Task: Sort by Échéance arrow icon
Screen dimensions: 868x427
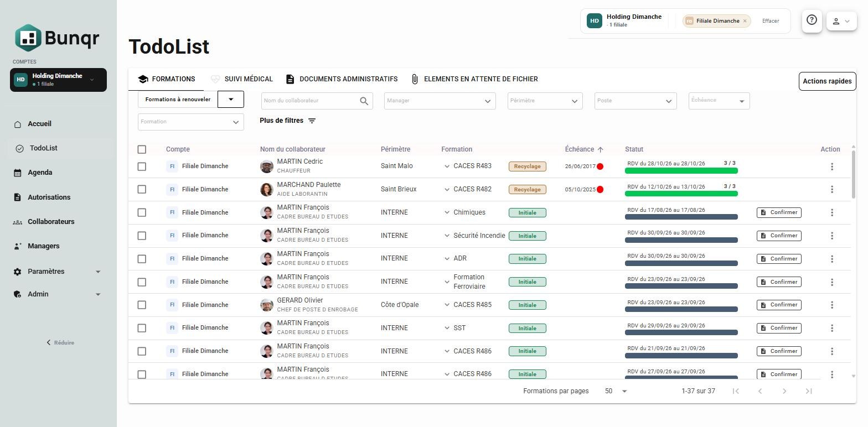Action: click(600, 149)
